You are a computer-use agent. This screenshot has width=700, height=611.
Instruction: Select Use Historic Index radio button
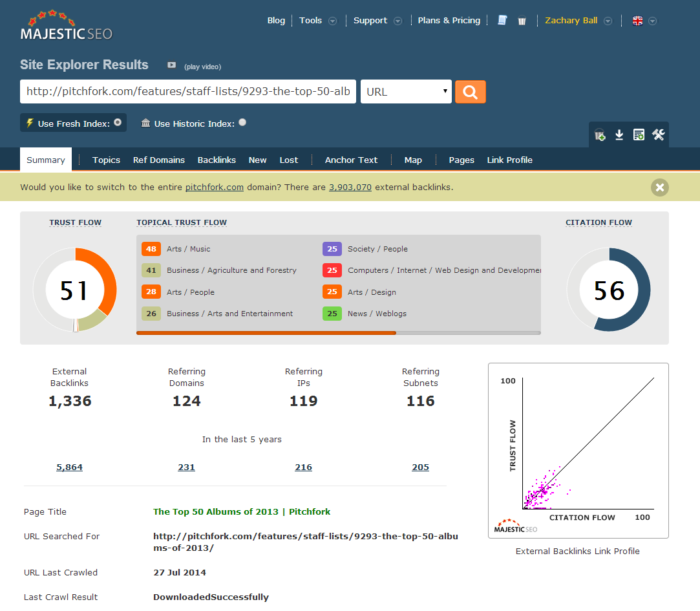242,122
